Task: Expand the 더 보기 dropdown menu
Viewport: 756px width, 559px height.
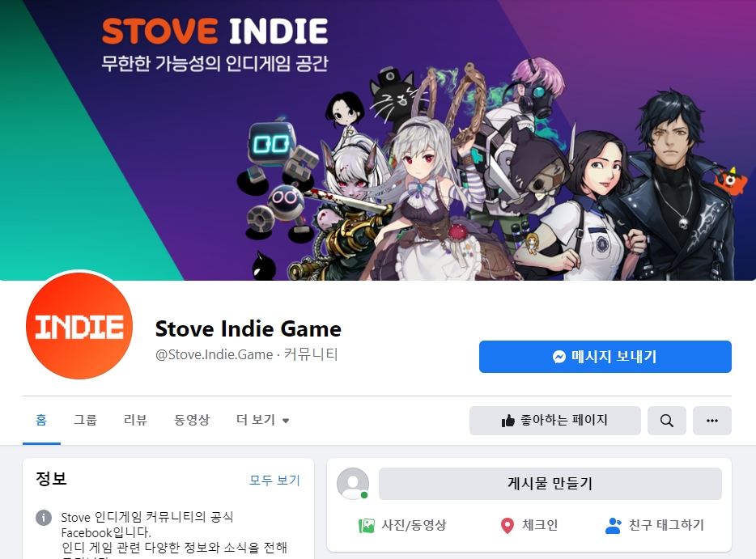Action: [263, 420]
